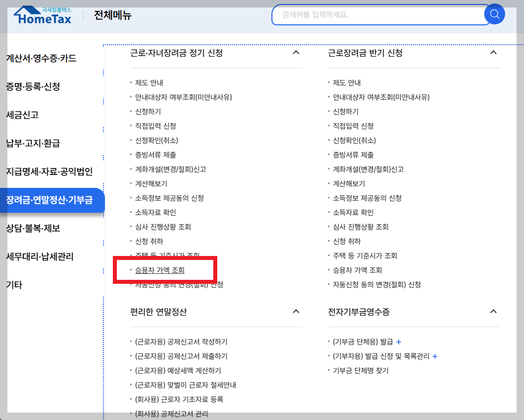Expand the plus icon beside (기부금 단체용) 발급
Screen dimensions: 524x420
(399, 341)
